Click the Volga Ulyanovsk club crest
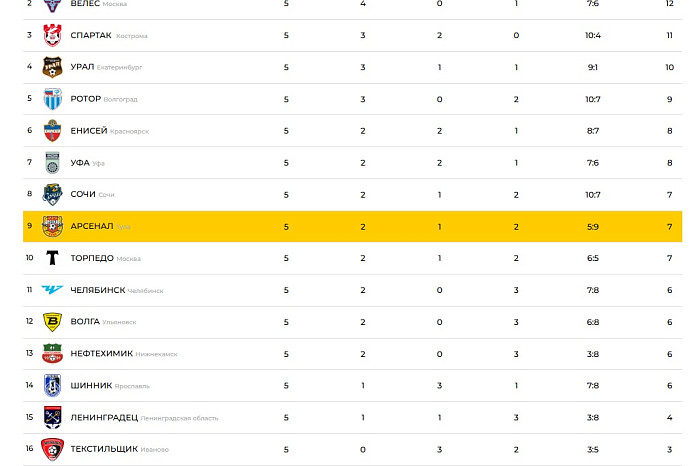The image size is (700, 466). (52, 322)
